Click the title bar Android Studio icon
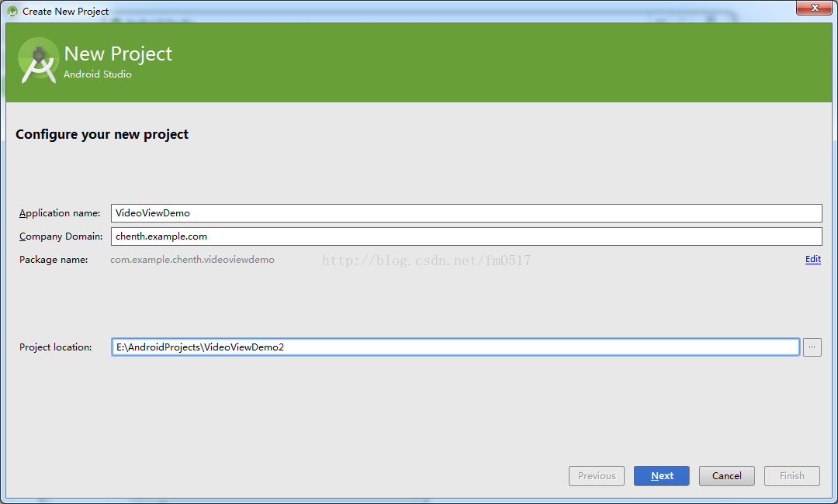Viewport: 838px width, 504px height. pos(12,11)
